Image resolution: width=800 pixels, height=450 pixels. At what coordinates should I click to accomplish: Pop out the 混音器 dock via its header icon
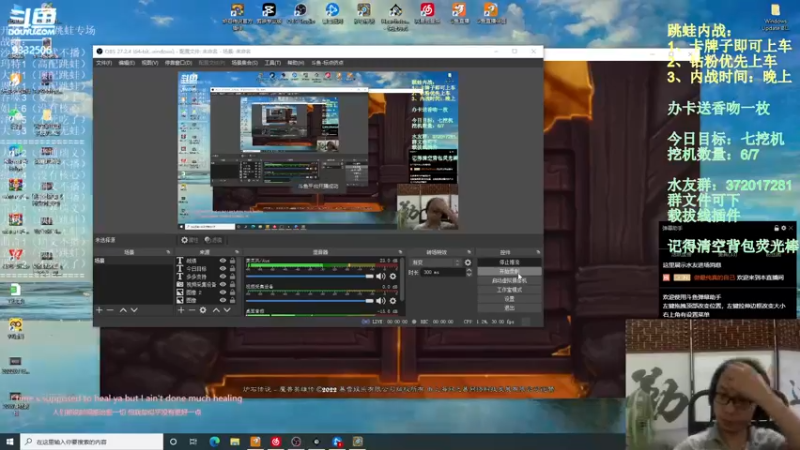click(x=400, y=252)
